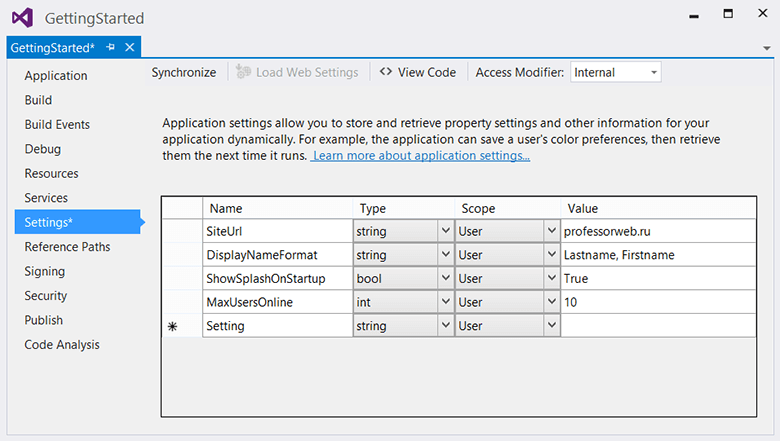Click the Synchronize button
The height and width of the screenshot is (441, 780).
184,72
